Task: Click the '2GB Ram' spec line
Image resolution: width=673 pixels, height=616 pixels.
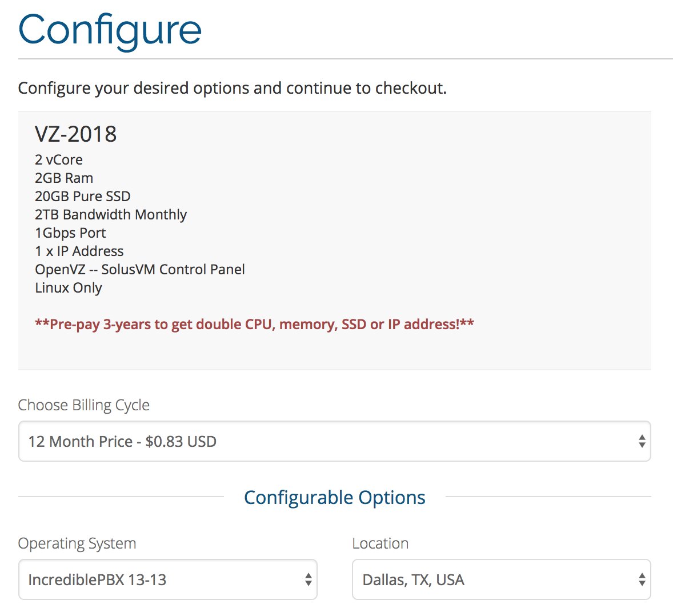Action: (x=64, y=178)
